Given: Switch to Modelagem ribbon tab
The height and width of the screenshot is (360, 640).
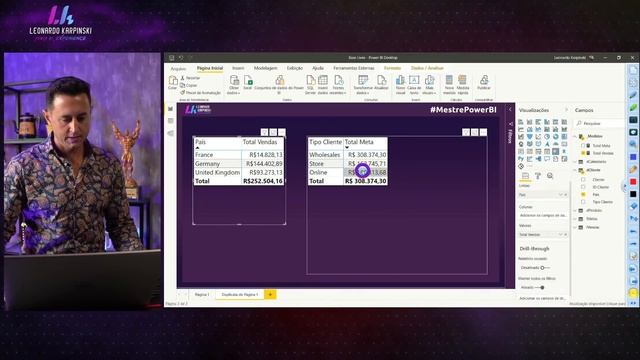Looking at the screenshot, I should click(265, 68).
